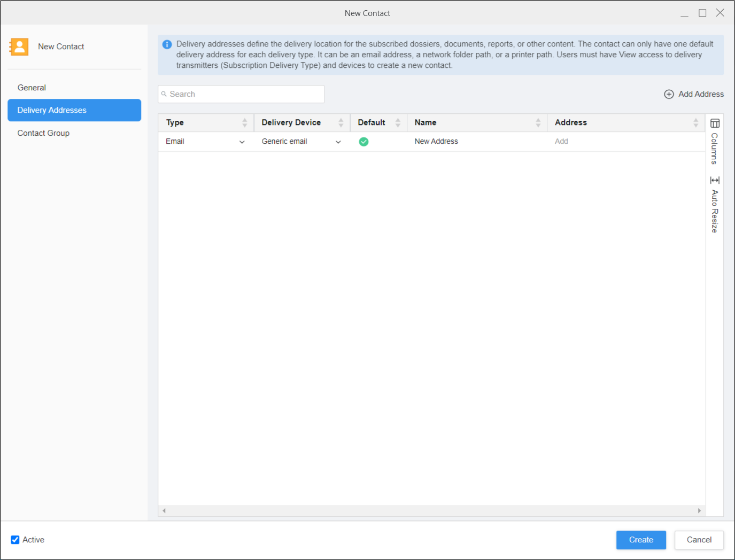
Task: Sort by Name column arrows
Action: pos(538,122)
